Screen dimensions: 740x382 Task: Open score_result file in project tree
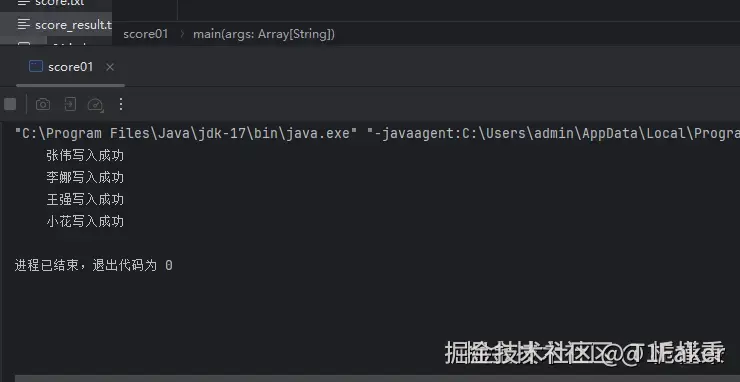56,25
